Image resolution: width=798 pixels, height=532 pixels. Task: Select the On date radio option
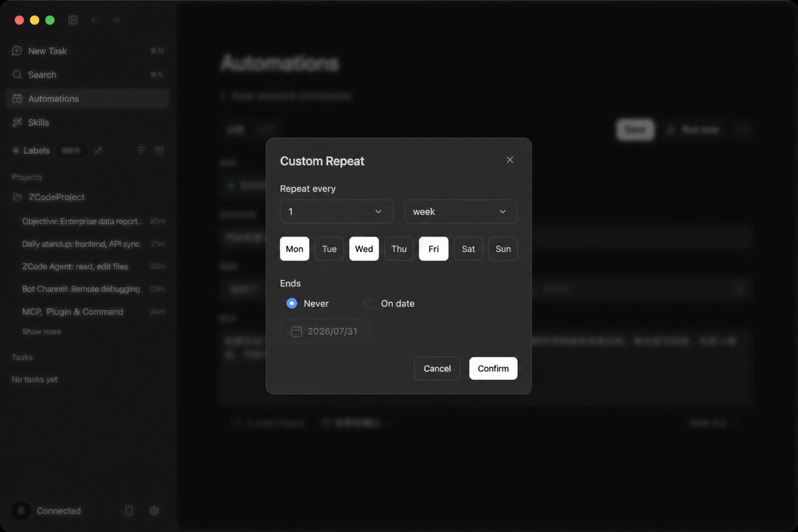tap(369, 303)
